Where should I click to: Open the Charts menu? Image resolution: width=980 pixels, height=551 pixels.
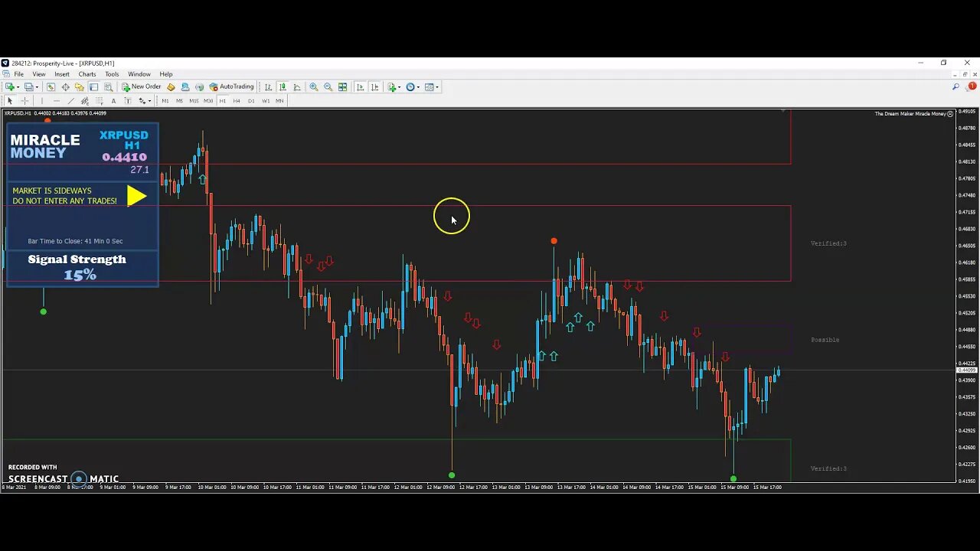(x=87, y=74)
